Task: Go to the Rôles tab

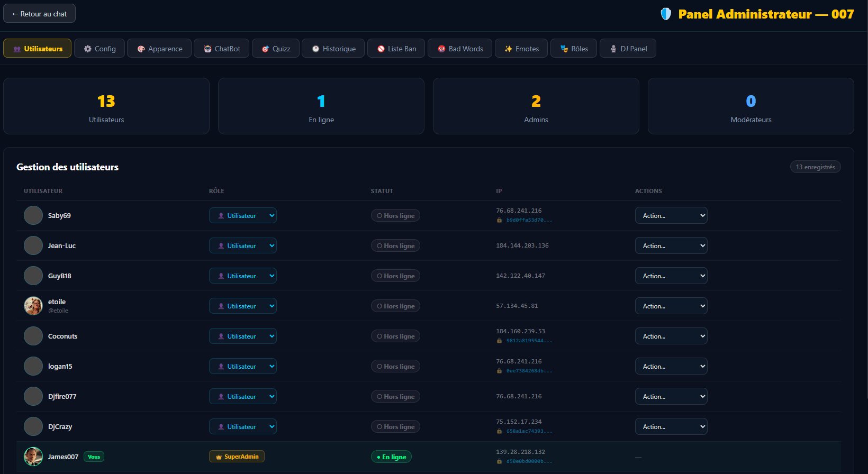Action: [x=573, y=49]
